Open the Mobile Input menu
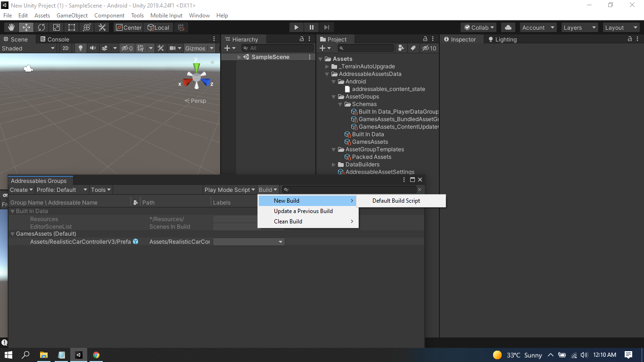The width and height of the screenshot is (644, 362). [x=166, y=16]
